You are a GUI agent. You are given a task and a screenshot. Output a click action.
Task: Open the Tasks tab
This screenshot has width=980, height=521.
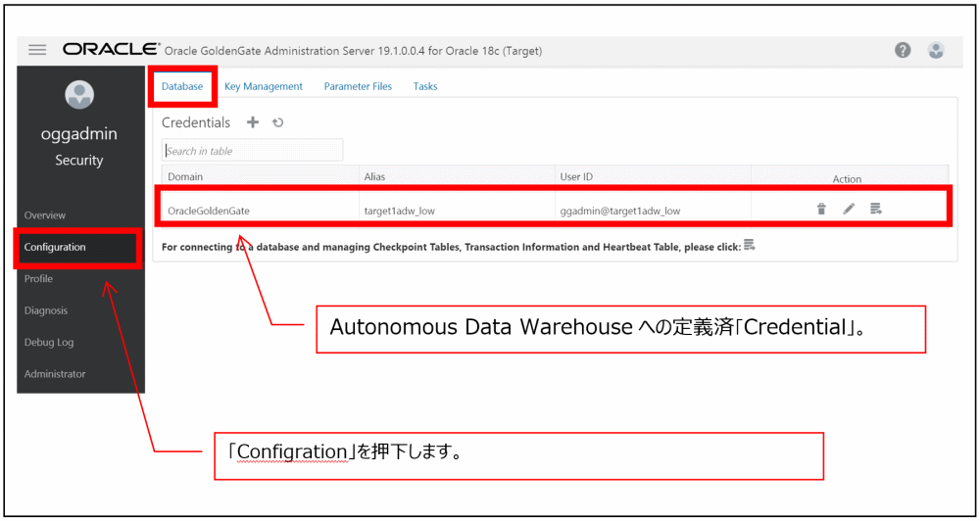coord(425,86)
